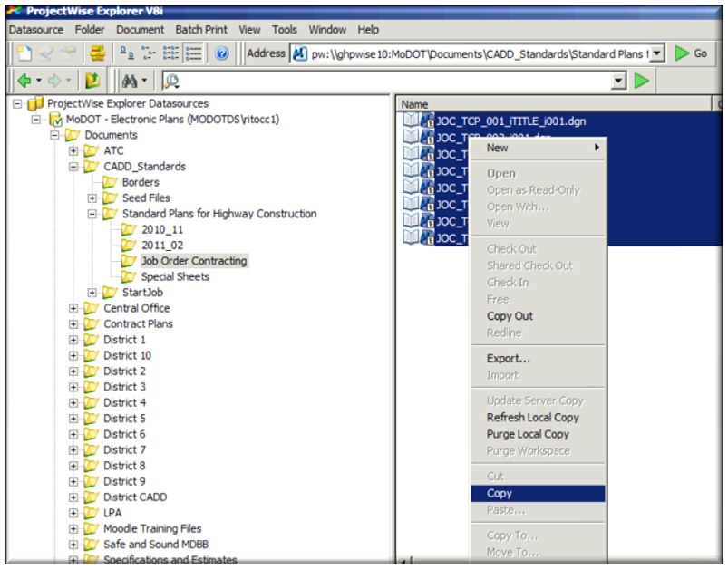Select Export... from the context menu
The width and height of the screenshot is (728, 569).
coord(538,358)
